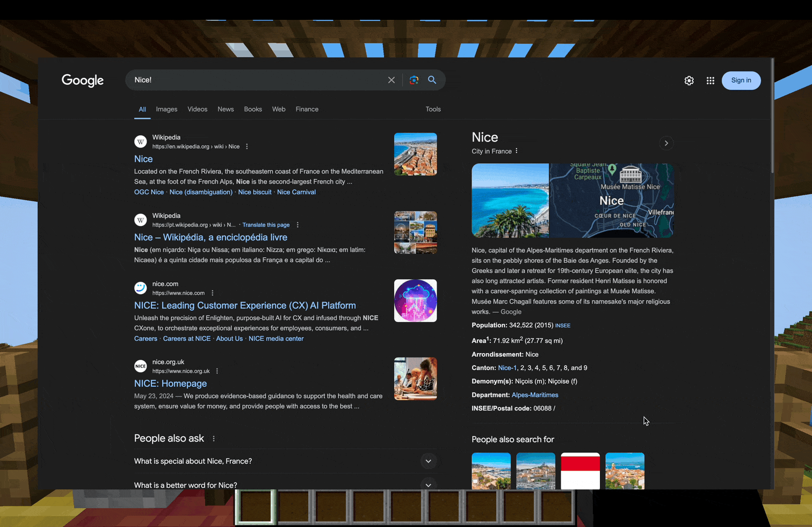This screenshot has width=812, height=527.
Task: Click the Google logo
Action: point(83,80)
